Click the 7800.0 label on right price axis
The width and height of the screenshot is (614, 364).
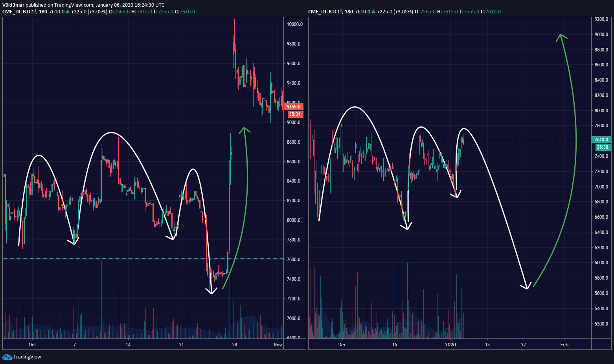601,126
